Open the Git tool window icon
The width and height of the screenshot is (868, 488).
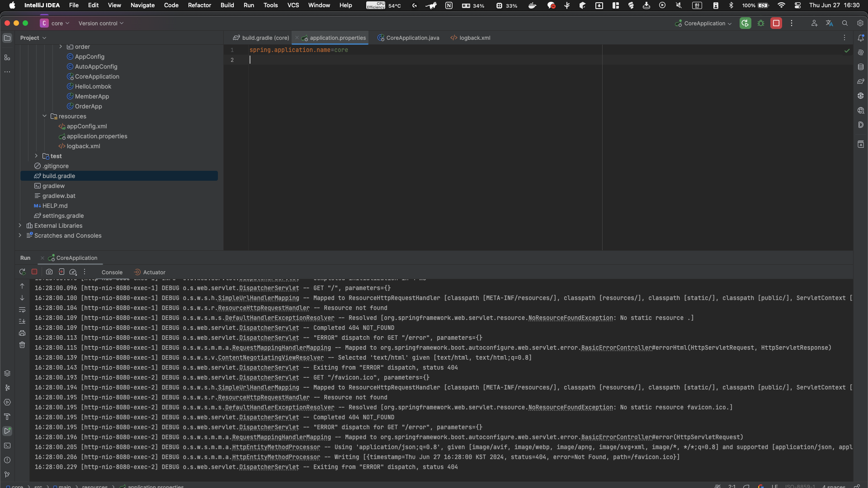click(x=7, y=474)
